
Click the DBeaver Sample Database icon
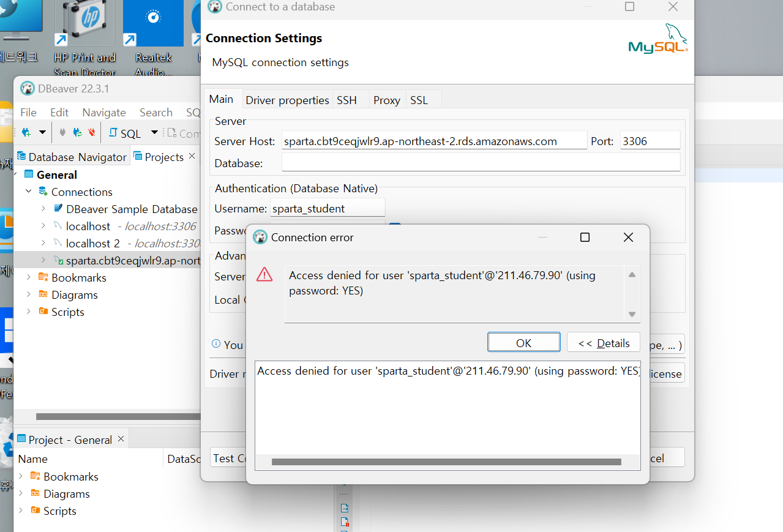coord(58,209)
